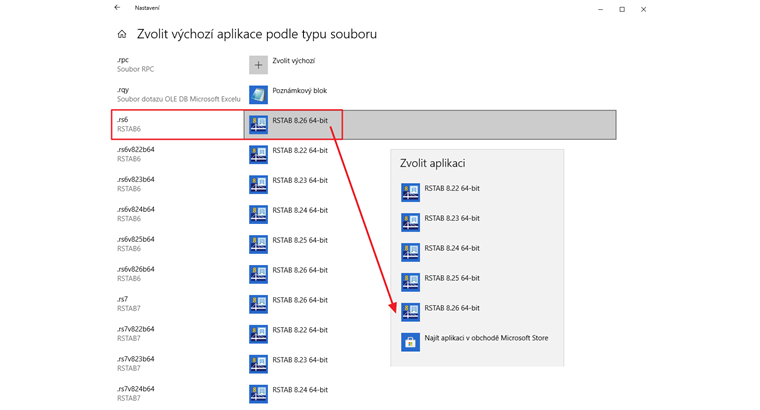Click the RSTAB icon in the .rs6v826b64 row
The height and width of the screenshot is (410, 760).
point(258,274)
